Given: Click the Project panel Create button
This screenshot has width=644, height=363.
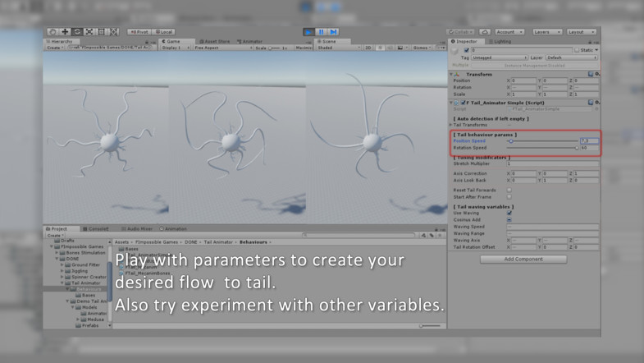Looking at the screenshot, I should coord(55,235).
